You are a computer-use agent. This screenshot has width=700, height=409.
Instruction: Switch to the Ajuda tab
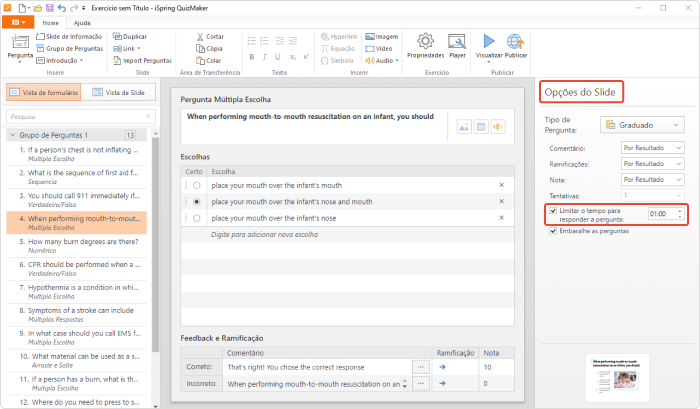tap(82, 23)
